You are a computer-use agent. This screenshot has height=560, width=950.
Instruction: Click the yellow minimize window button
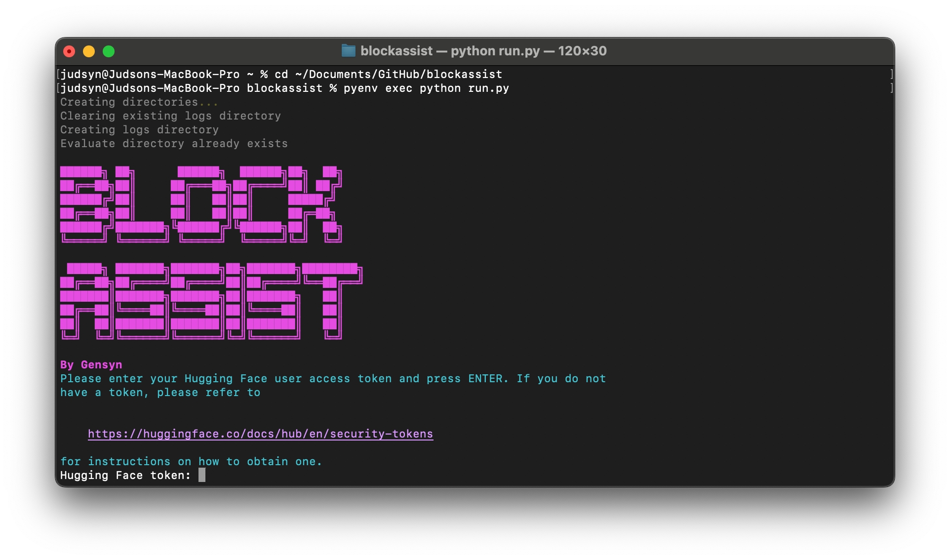pos(89,51)
